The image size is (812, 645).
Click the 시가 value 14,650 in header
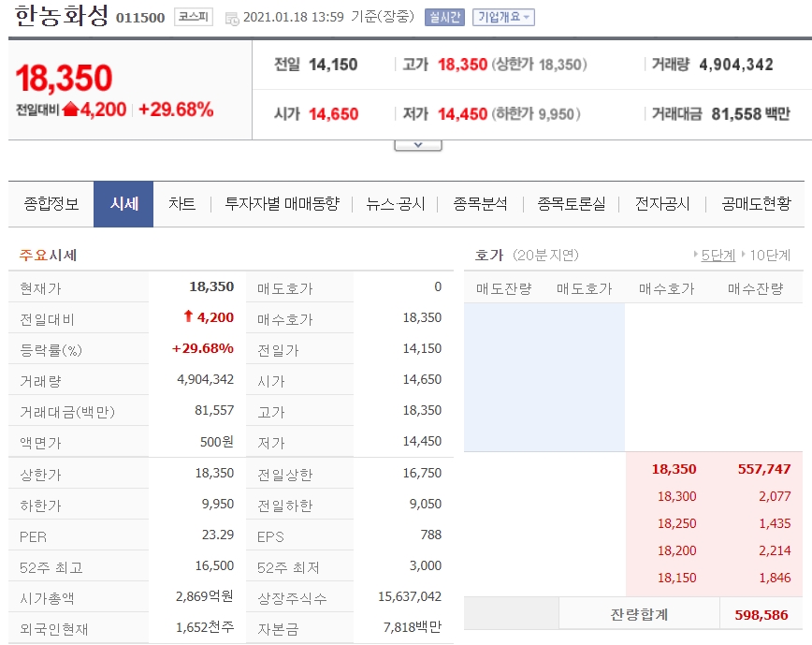(x=333, y=114)
